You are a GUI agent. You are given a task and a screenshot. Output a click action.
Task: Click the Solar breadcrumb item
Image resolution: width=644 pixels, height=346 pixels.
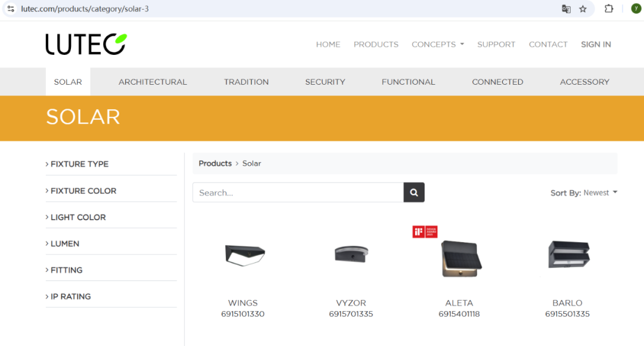tap(252, 163)
